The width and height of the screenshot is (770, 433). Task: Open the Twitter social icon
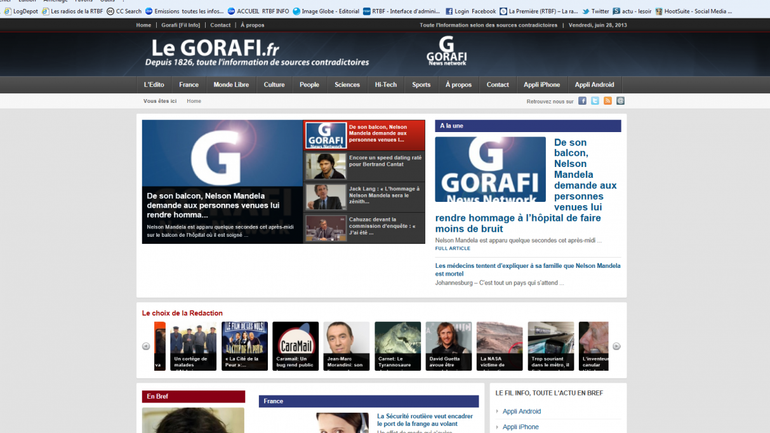pyautogui.click(x=595, y=101)
